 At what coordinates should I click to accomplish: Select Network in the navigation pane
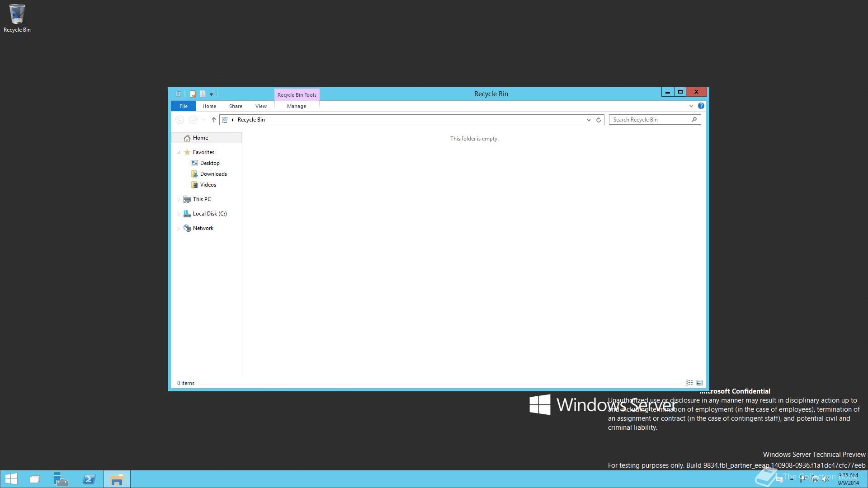tap(203, 228)
